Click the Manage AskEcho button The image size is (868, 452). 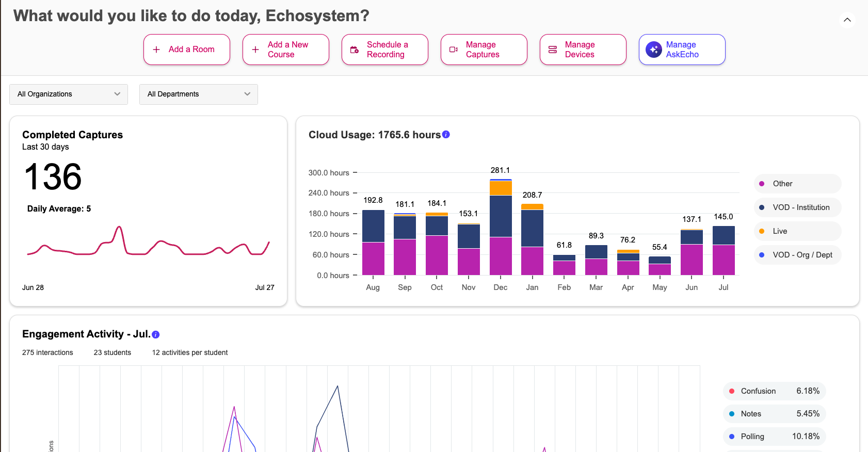click(x=682, y=50)
